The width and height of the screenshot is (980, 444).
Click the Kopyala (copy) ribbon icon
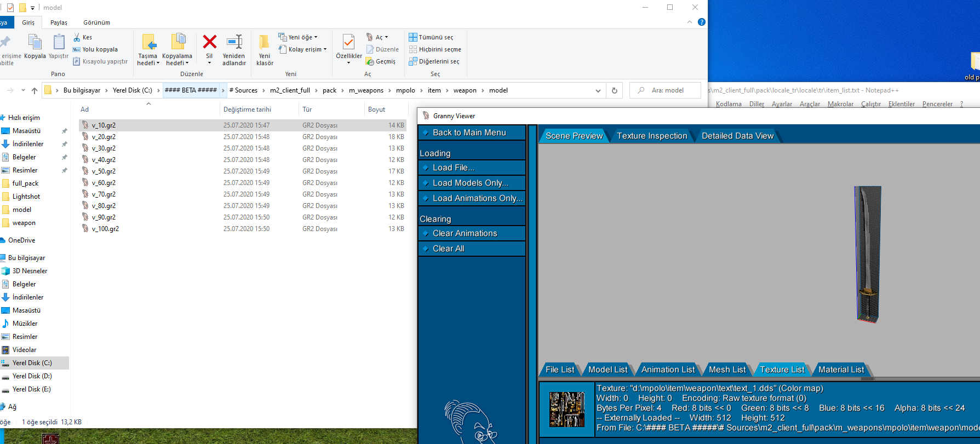[x=35, y=43]
